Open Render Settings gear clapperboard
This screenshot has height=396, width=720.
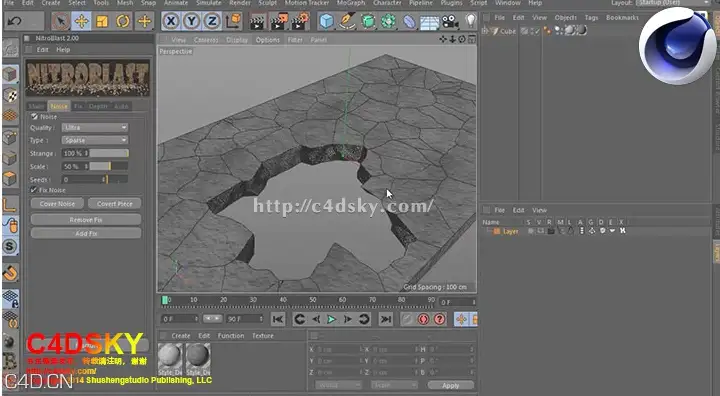(x=300, y=22)
